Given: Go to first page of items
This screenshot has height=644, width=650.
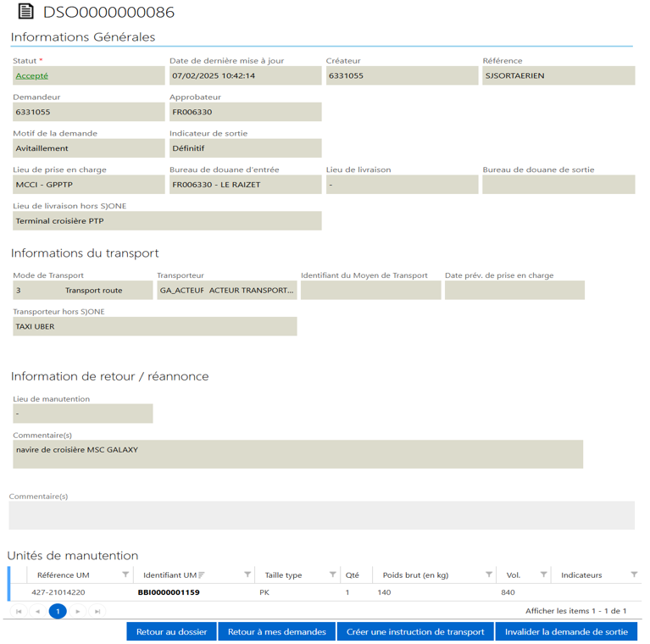Looking at the screenshot, I should (19, 611).
